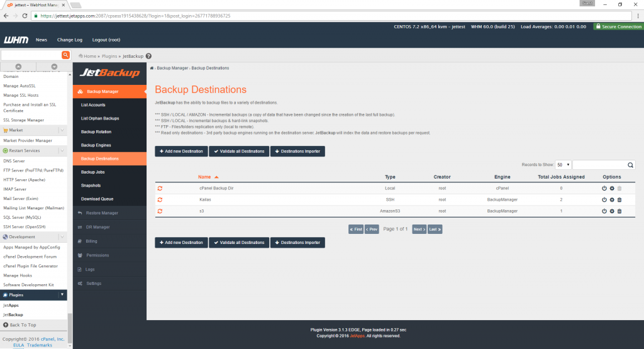The height and width of the screenshot is (349, 644).
Task: Open settings gear for s3 destination
Action: click(x=612, y=211)
